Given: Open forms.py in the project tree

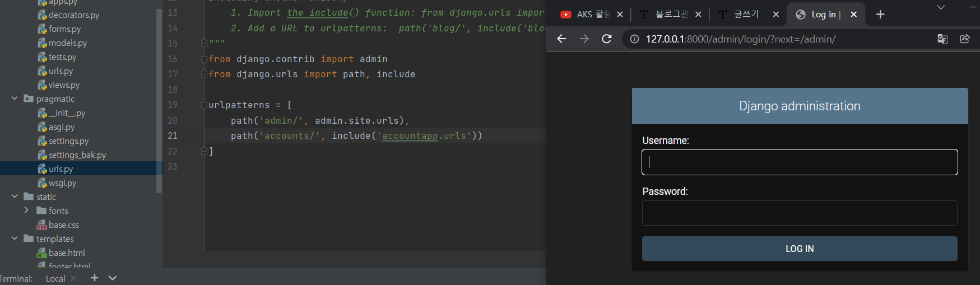Looking at the screenshot, I should pos(64,29).
